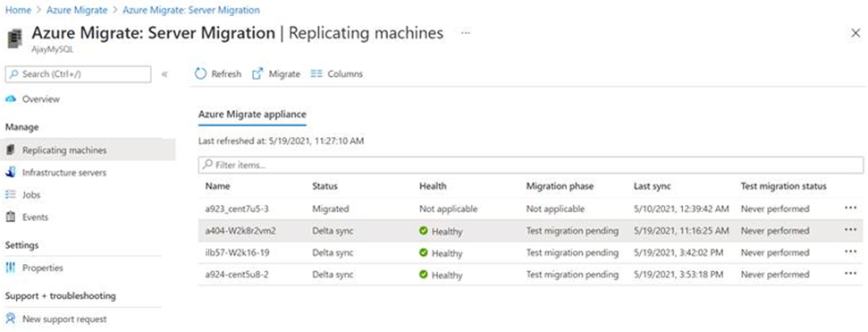Open the Events clipboard icon
Viewport: 868px width, 332px height.
click(10, 217)
